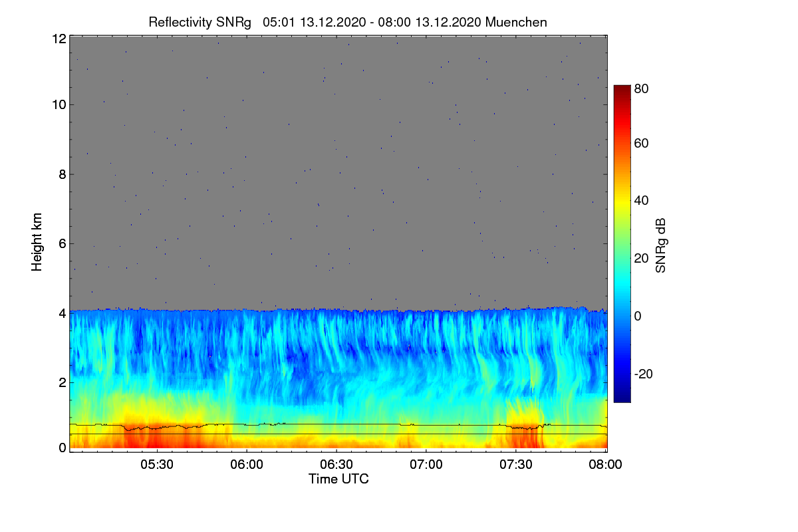Click the colorbar value label '40'
The width and height of the screenshot is (798, 532).
click(x=641, y=201)
